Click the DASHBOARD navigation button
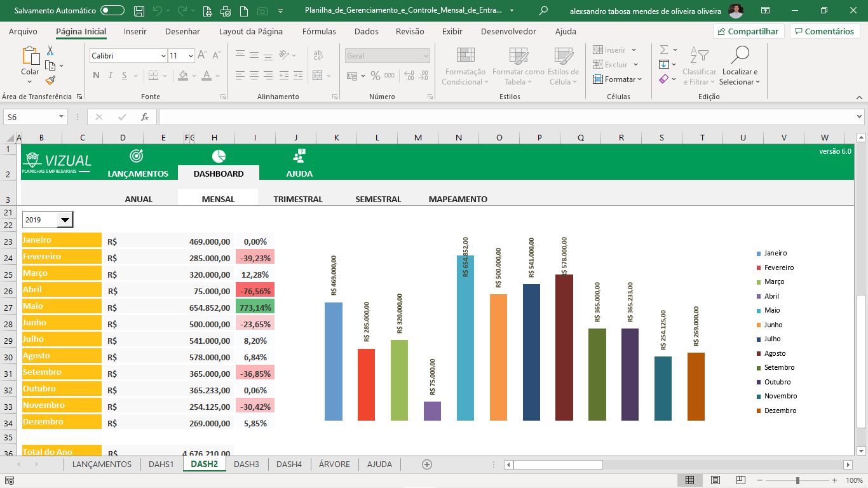 [x=219, y=173]
